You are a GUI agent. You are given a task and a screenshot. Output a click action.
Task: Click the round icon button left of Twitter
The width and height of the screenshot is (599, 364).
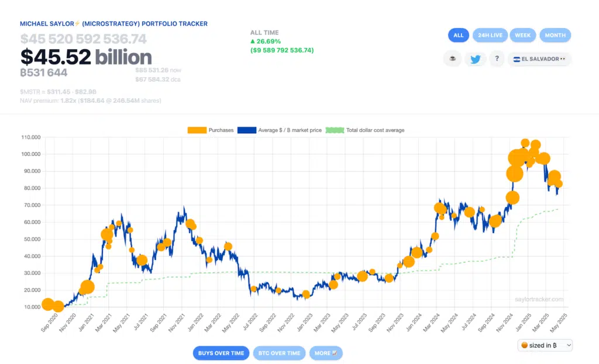tap(453, 59)
